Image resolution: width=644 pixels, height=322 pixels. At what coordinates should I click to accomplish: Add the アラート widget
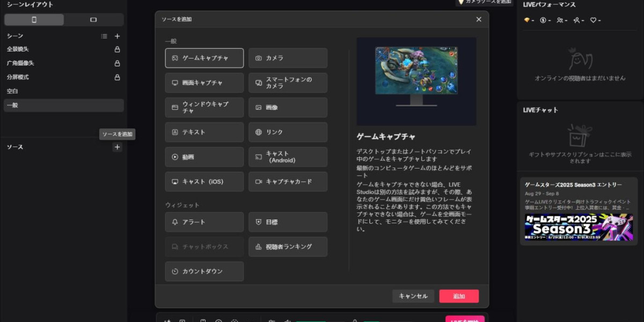click(204, 222)
